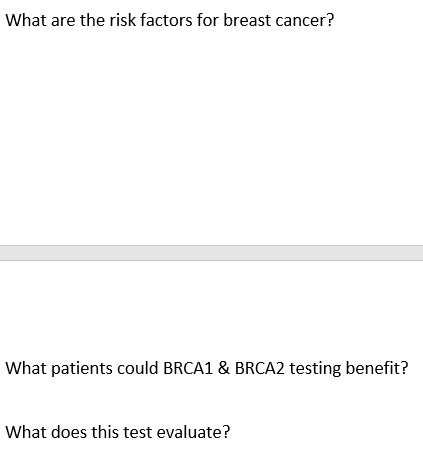Click the word "evaluate?" in last question
Screen dimensions: 423x449
tap(193, 432)
